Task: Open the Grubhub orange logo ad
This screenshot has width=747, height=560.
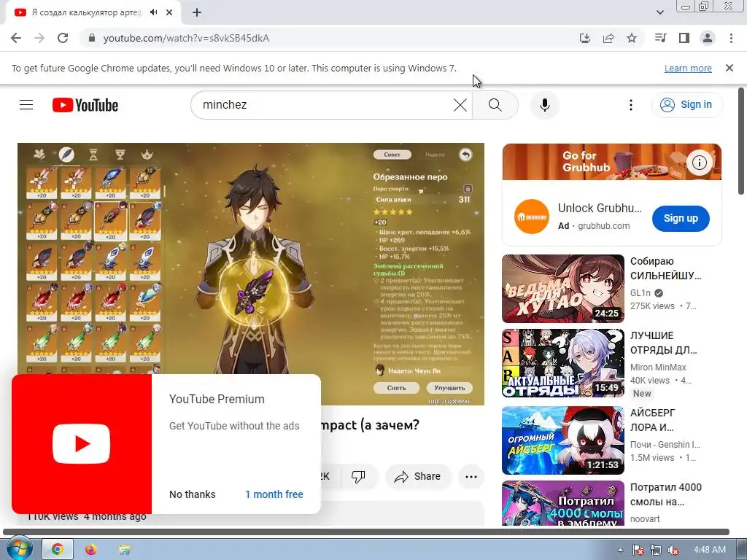Action: point(531,217)
